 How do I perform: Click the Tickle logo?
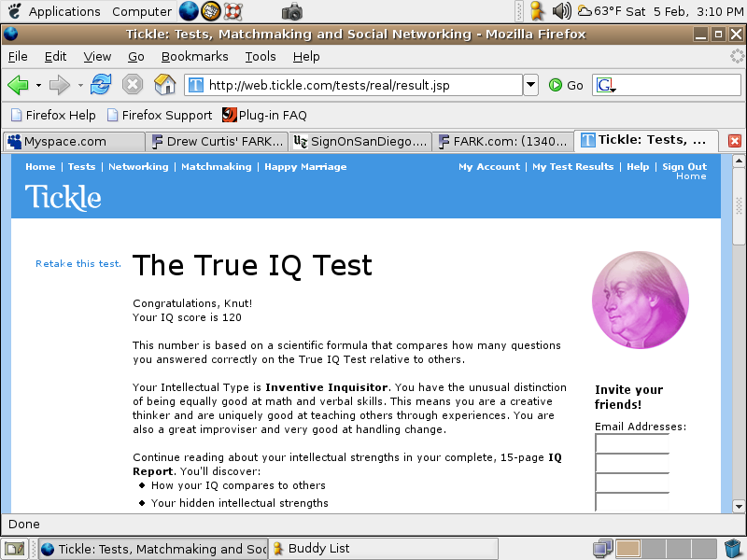tap(63, 197)
